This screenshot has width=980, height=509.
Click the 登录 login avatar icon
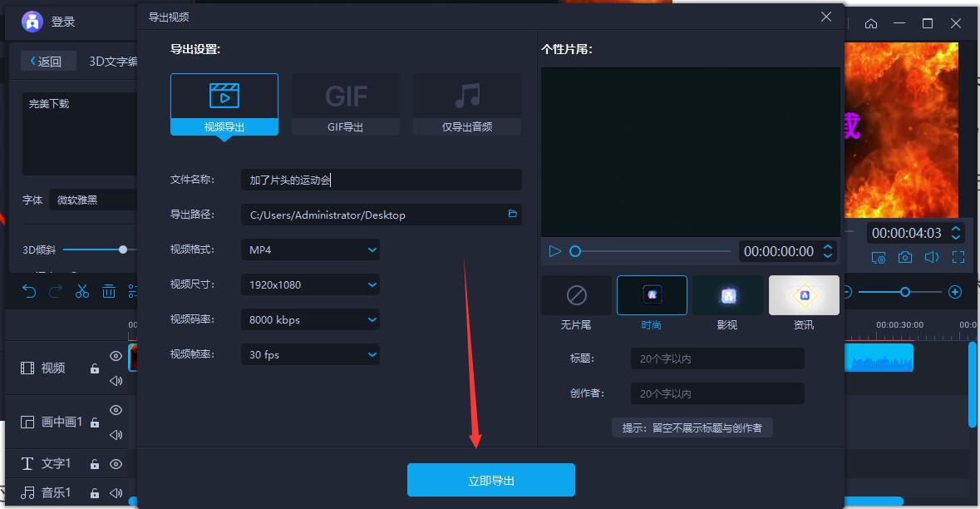click(32, 22)
